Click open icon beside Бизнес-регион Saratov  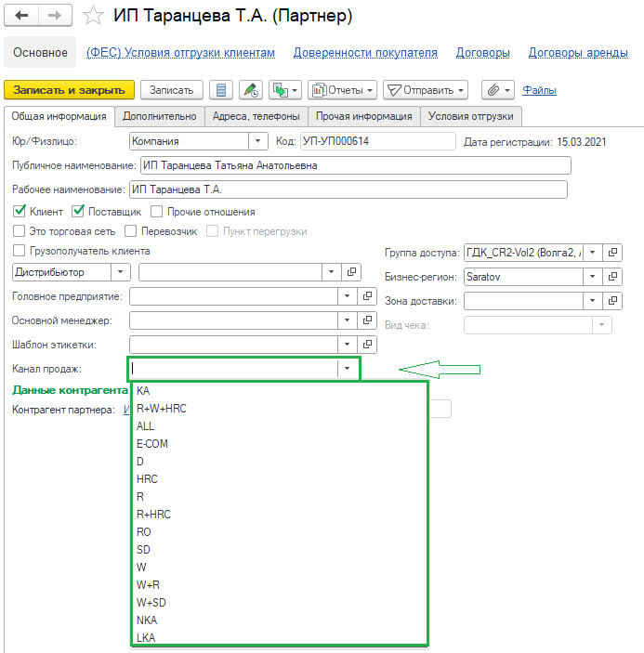[x=612, y=277]
